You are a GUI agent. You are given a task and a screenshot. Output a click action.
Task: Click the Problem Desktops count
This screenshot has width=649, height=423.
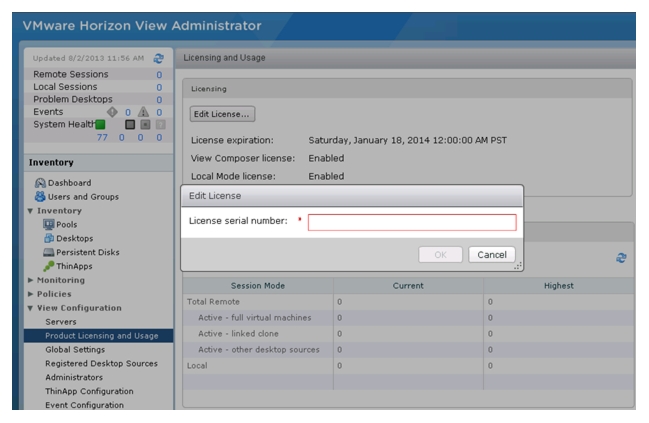click(159, 100)
